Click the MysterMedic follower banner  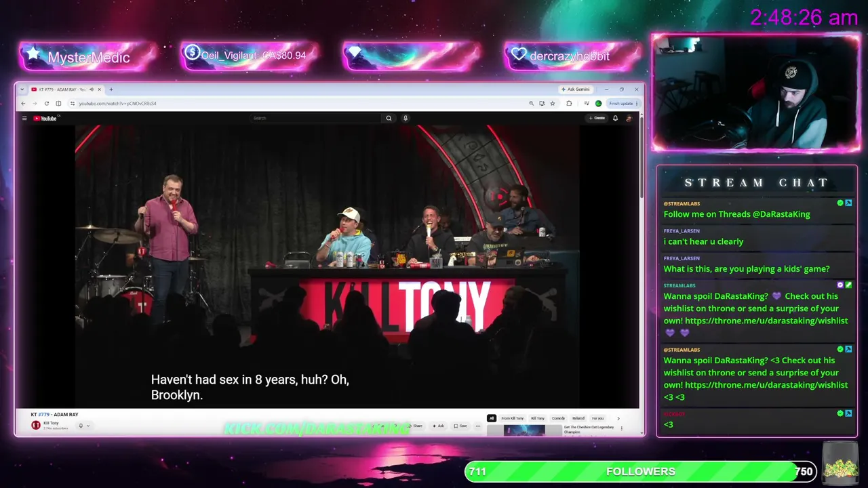(x=87, y=56)
